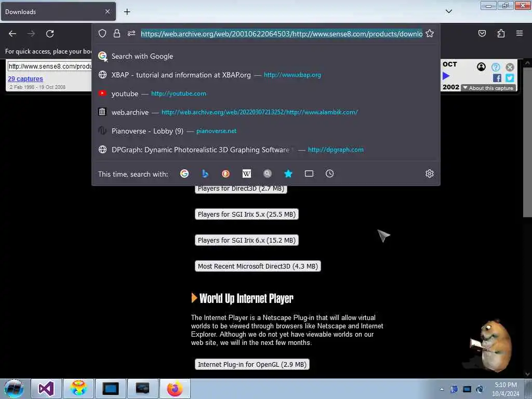The width and height of the screenshot is (532, 399).
Task: Select the web.archive alambik suggestion
Action: pyautogui.click(x=266, y=112)
